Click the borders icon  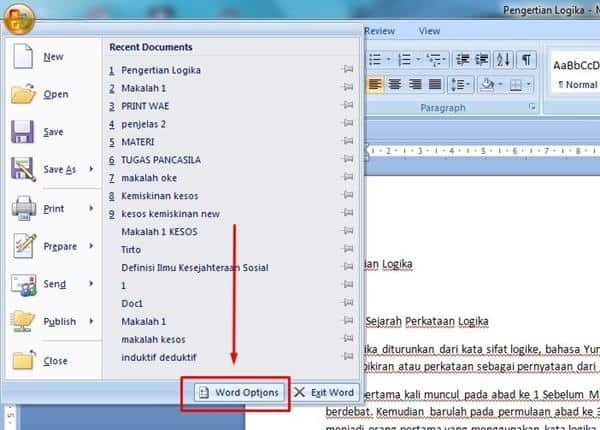pos(515,85)
